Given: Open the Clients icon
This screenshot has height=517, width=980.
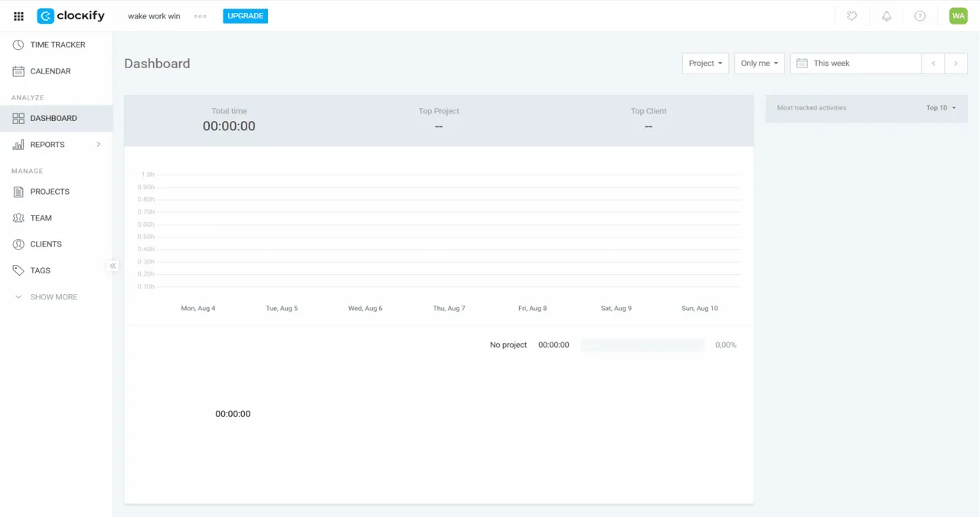Looking at the screenshot, I should (18, 244).
